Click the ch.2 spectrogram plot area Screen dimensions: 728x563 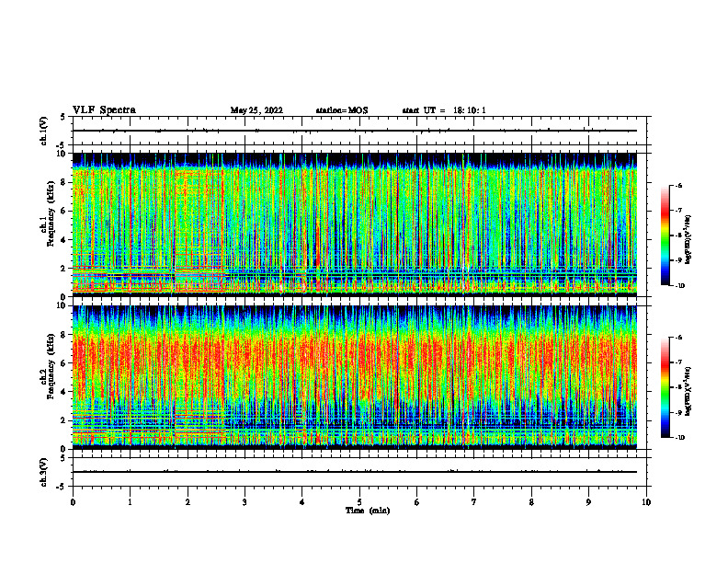pos(355,377)
